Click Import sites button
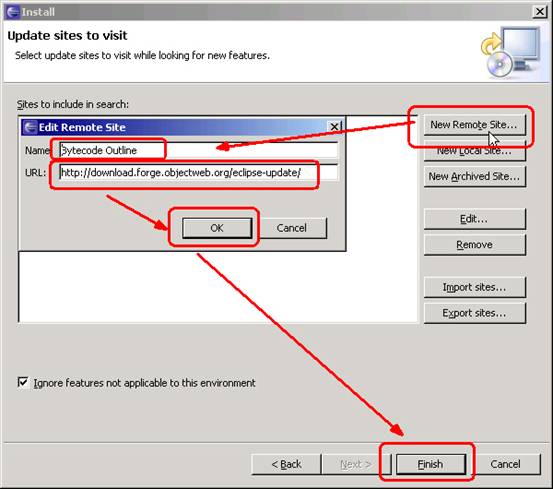The width and height of the screenshot is (553, 489). click(x=474, y=287)
